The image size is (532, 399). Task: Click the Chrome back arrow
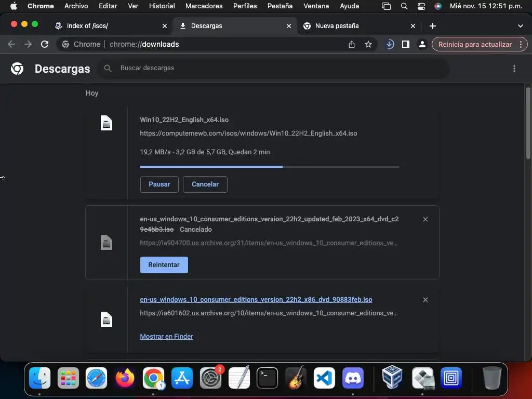click(11, 44)
